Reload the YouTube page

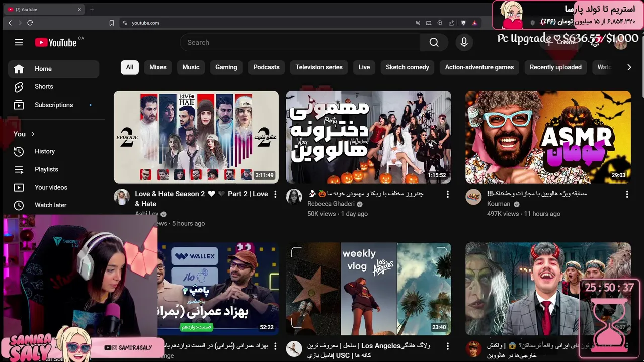[x=30, y=23]
